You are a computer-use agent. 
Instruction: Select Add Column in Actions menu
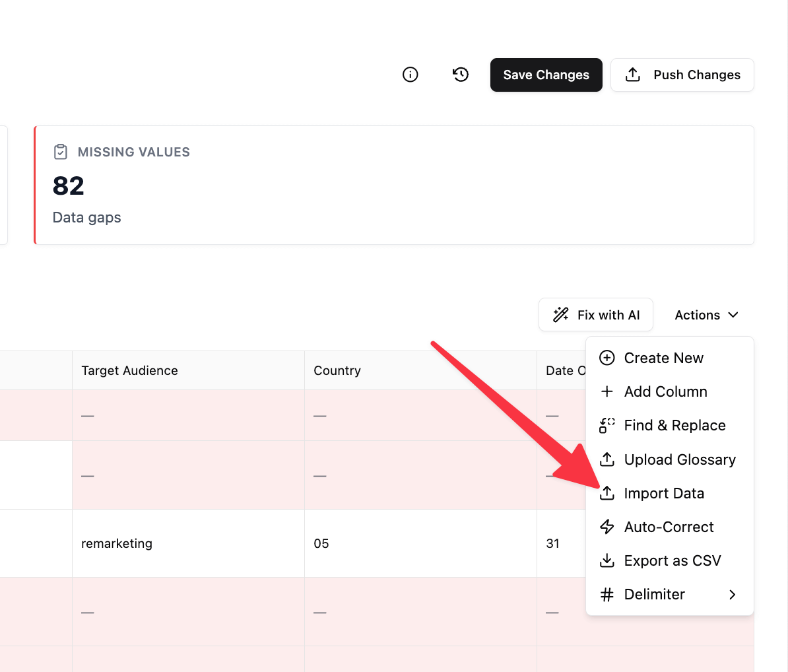[x=665, y=391]
